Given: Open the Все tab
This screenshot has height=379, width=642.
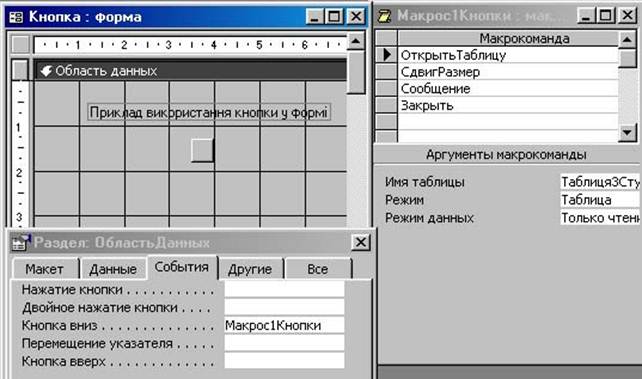Looking at the screenshot, I should click(x=318, y=269).
